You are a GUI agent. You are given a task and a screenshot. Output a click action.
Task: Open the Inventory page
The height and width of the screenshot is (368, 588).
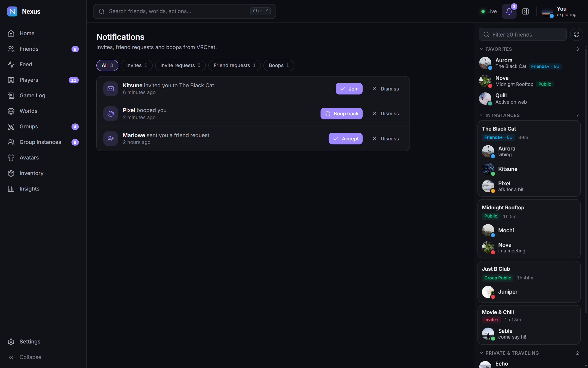coord(43,173)
